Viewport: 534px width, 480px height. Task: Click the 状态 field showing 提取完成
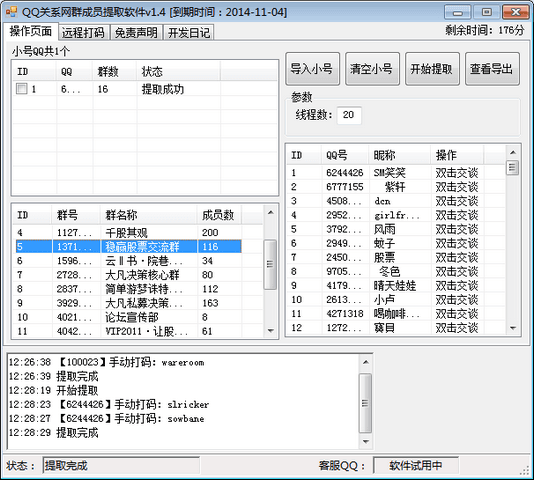[121, 465]
